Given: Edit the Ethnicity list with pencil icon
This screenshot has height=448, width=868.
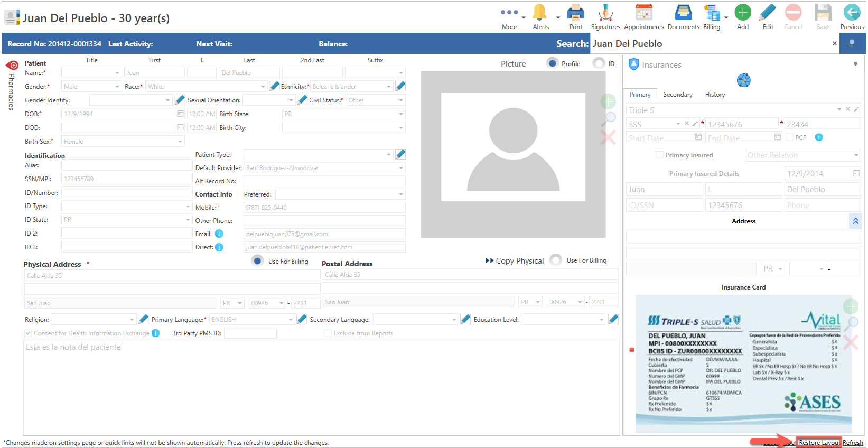Looking at the screenshot, I should [x=400, y=86].
